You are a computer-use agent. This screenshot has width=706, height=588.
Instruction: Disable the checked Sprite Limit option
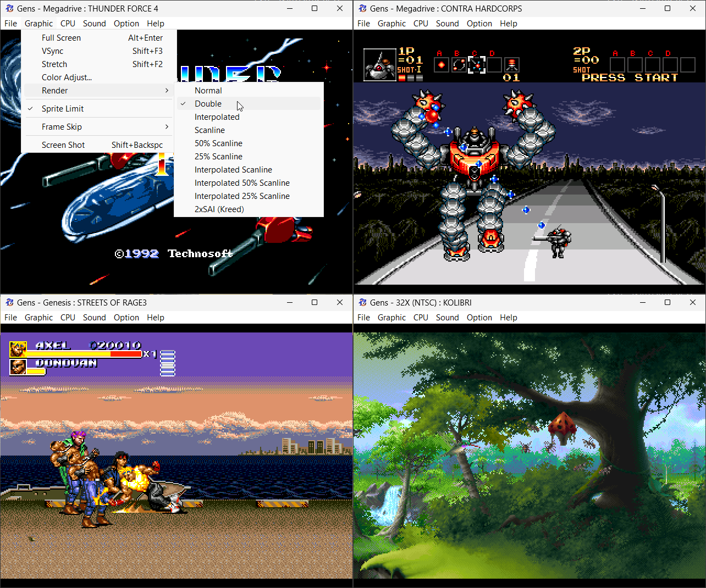coord(99,109)
